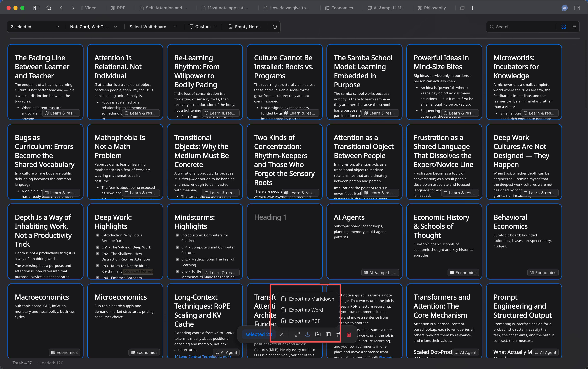Toggle the left sidebar panel icon
This screenshot has width=588, height=369.
click(x=36, y=8)
